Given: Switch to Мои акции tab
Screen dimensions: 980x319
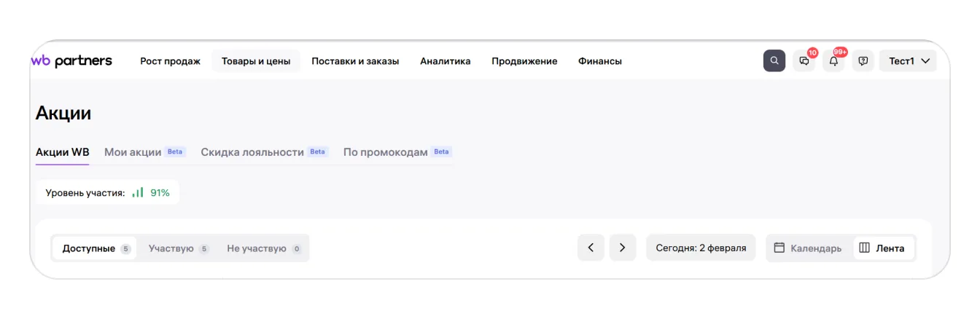Looking at the screenshot, I should pyautogui.click(x=133, y=152).
